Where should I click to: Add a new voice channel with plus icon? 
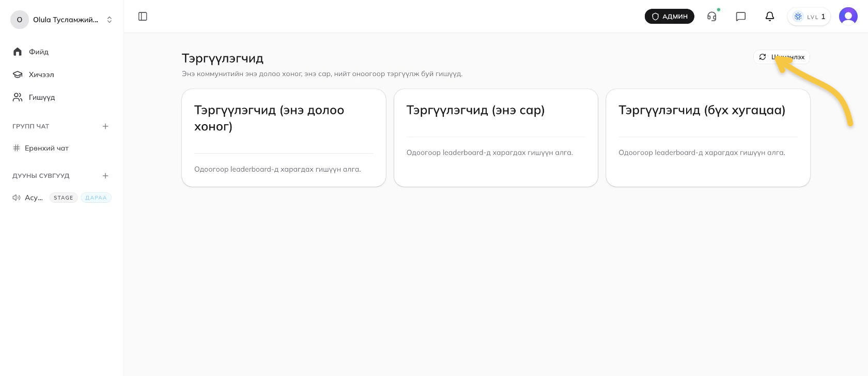point(105,176)
